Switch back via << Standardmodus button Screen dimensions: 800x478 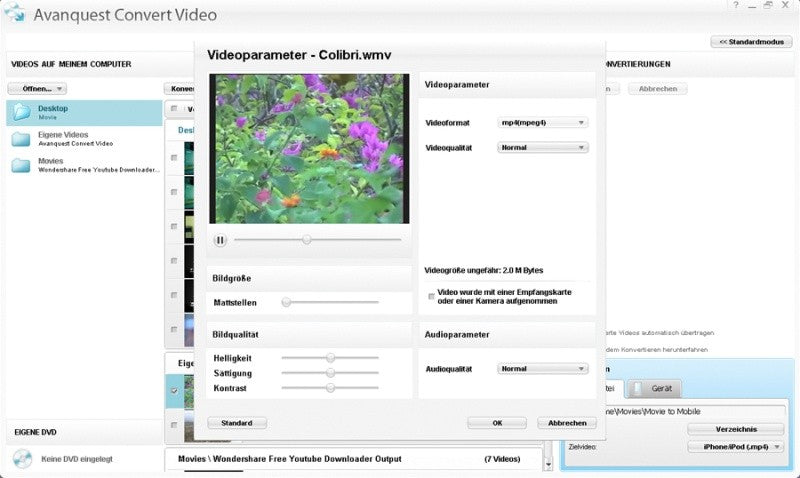[751, 42]
